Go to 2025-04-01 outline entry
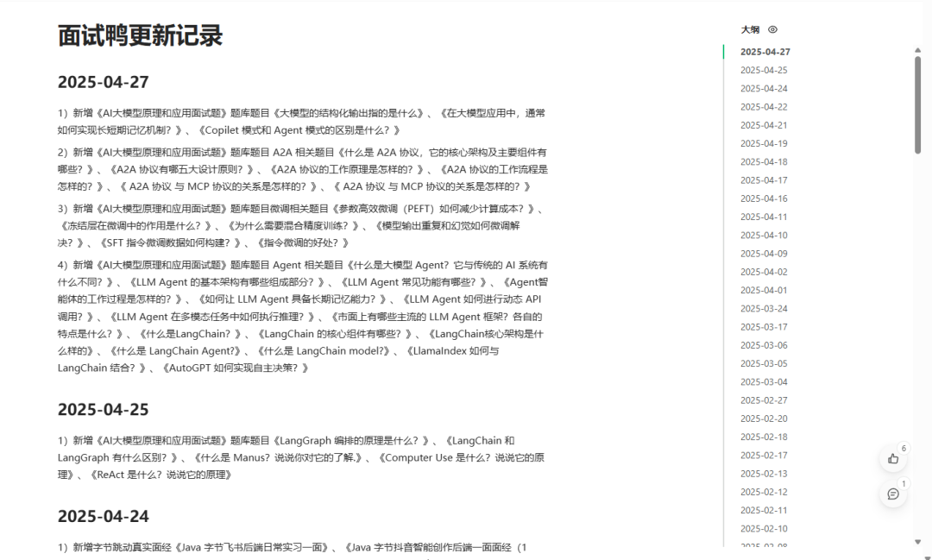Screen dimensions: 932x560 coord(764,290)
